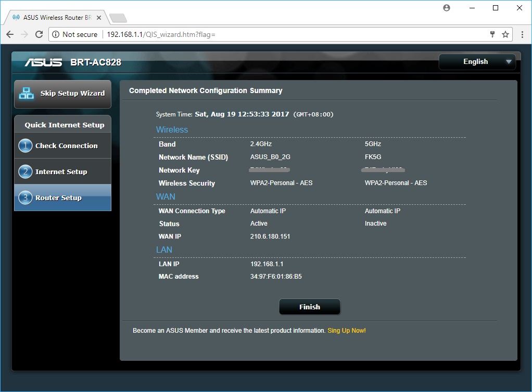The height and width of the screenshot is (392, 532).
Task: Click the Skip Setup Wizard button
Action: 72,94
